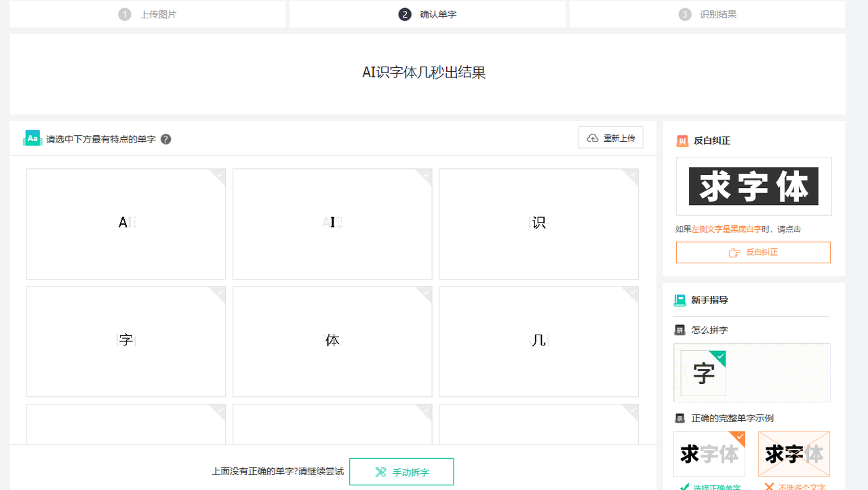The height and width of the screenshot is (490, 868).
Task: Click the teal Aa font icon
Action: click(x=32, y=138)
